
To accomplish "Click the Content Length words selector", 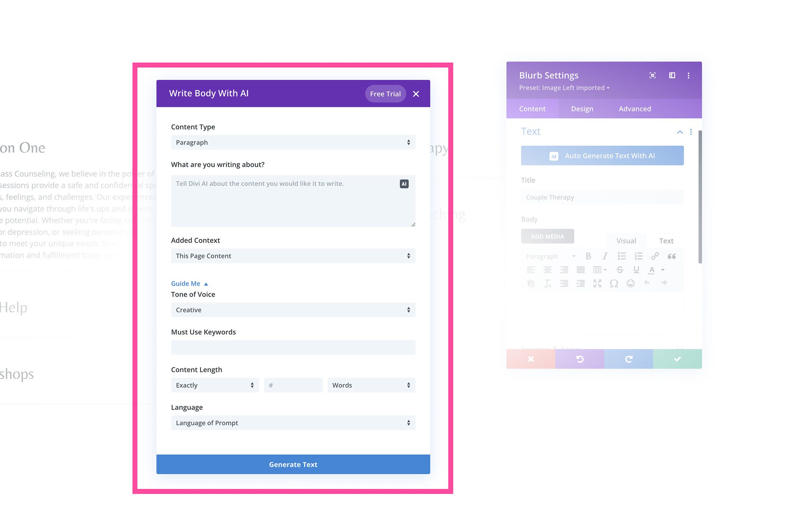I will point(371,385).
